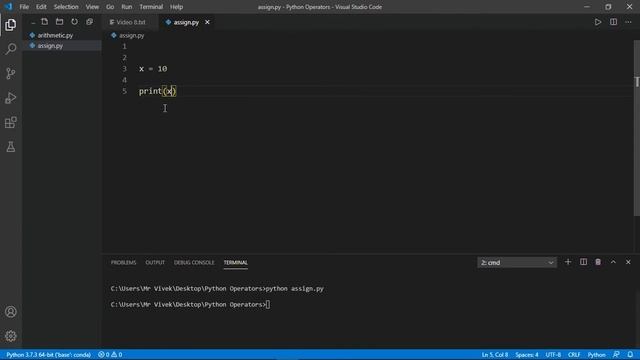Switch to the Video 8.txt tab
The image size is (640, 360).
[x=130, y=22]
